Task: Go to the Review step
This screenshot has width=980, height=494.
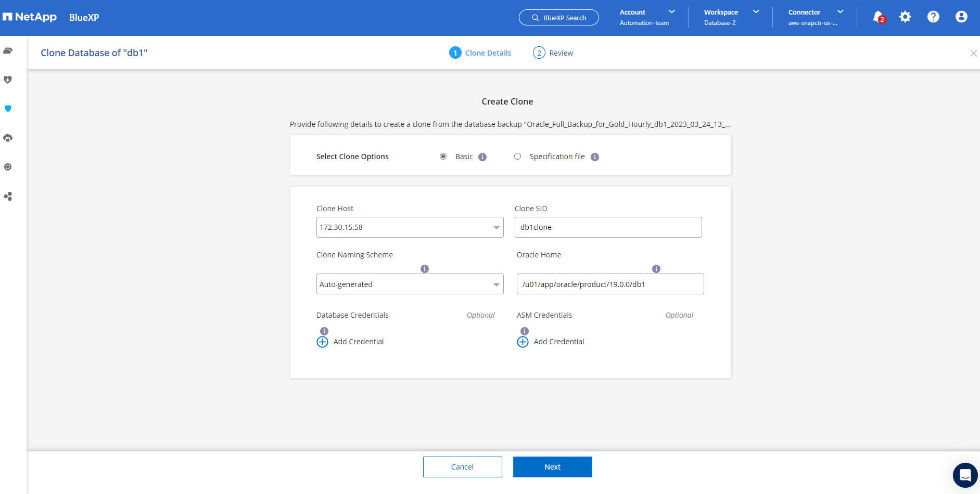Action: [553, 53]
